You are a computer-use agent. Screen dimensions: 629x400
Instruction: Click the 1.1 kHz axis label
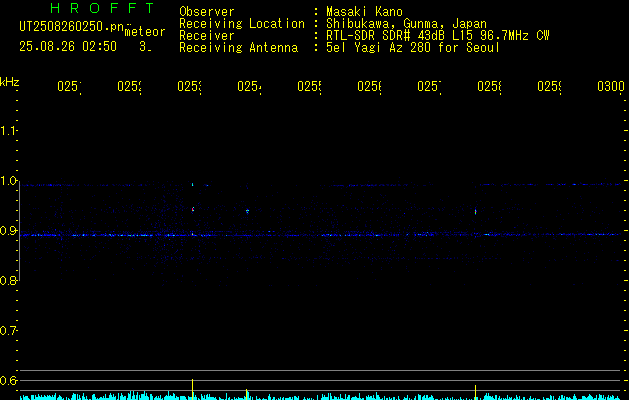(8, 130)
